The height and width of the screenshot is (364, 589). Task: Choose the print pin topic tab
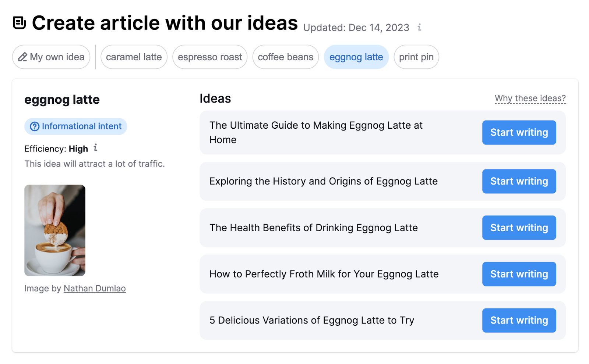(416, 57)
